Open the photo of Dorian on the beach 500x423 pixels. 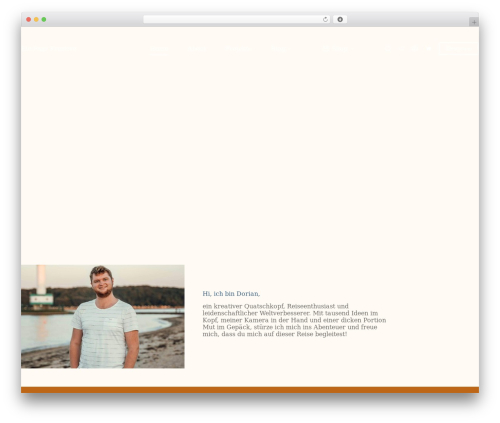pyautogui.click(x=103, y=317)
